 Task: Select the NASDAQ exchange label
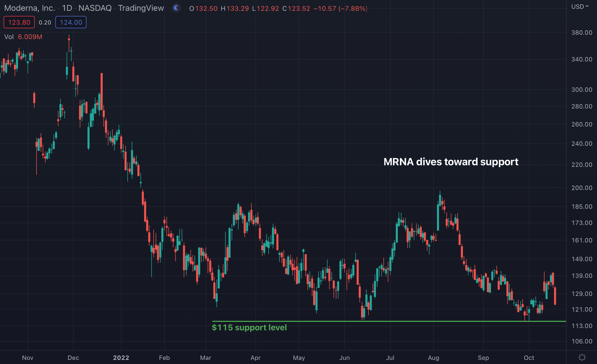point(95,8)
